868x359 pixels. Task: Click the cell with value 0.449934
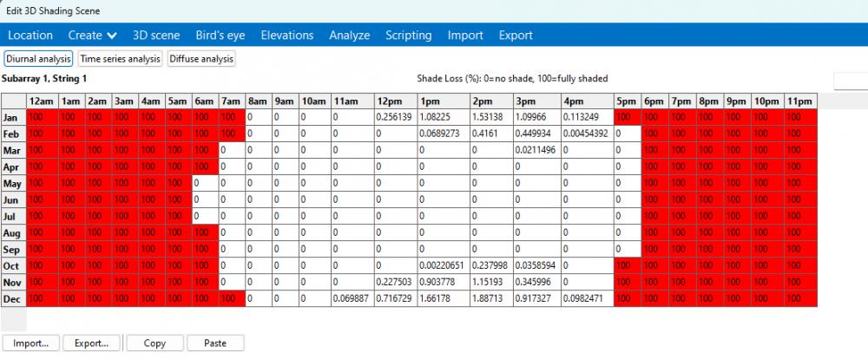(537, 134)
